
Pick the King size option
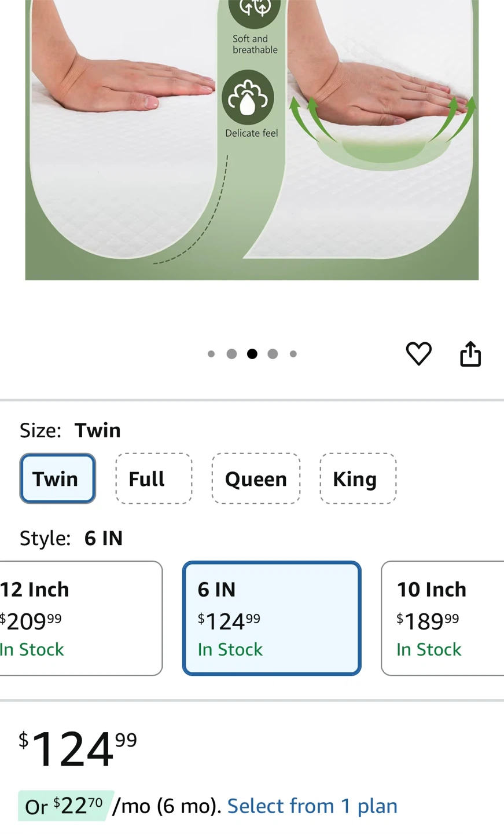(358, 479)
